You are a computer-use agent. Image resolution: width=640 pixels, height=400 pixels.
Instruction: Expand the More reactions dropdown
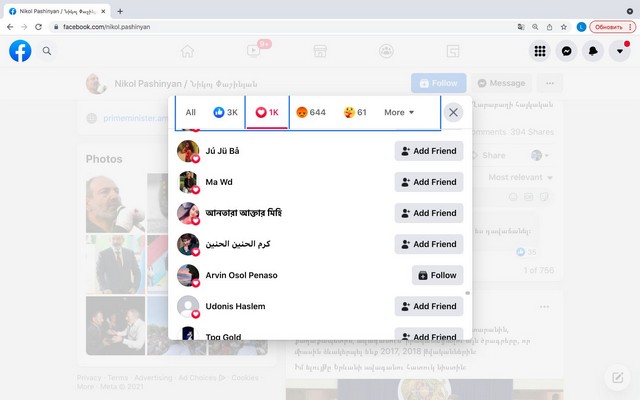[399, 112]
